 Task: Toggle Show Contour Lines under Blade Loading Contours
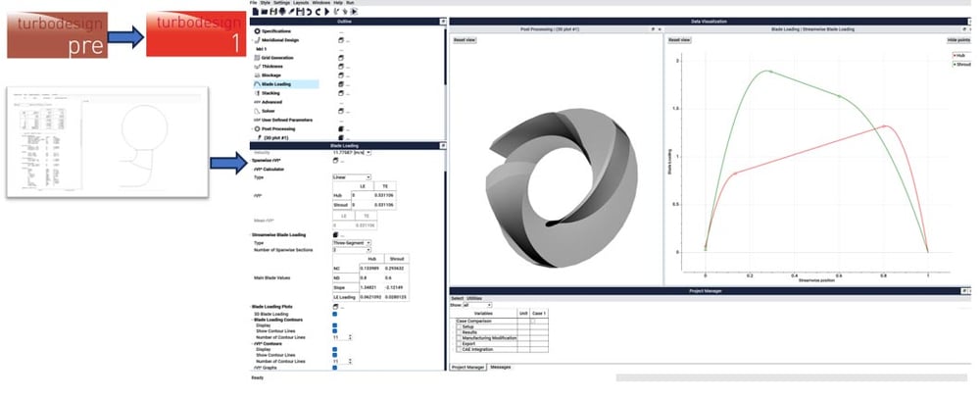(x=335, y=330)
